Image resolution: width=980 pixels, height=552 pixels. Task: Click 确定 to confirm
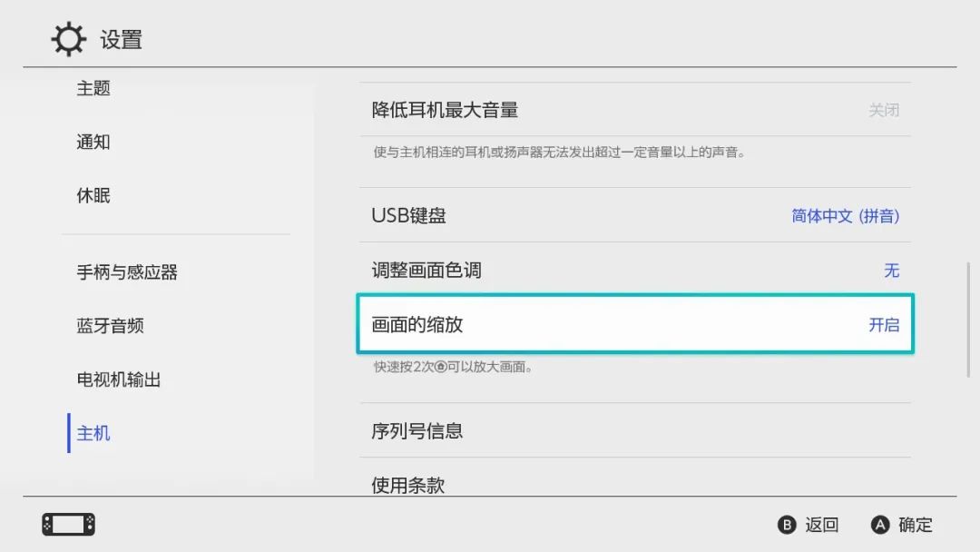[914, 525]
